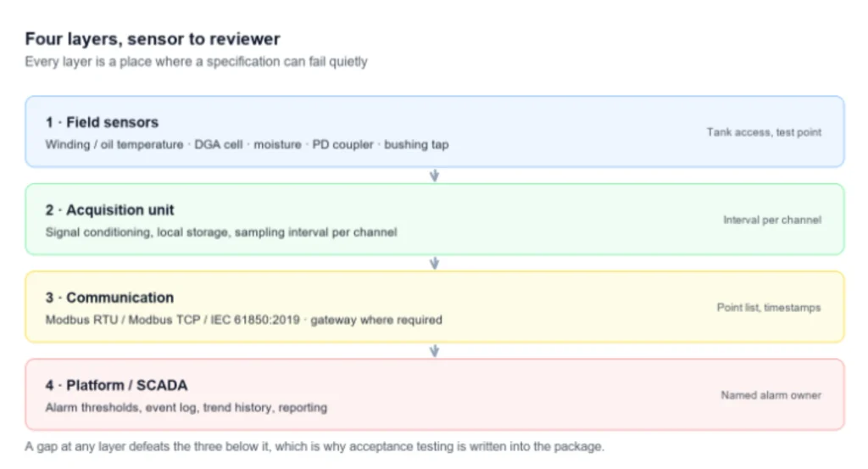Click the 'Interval per channel' note
868x469 pixels.
point(772,220)
